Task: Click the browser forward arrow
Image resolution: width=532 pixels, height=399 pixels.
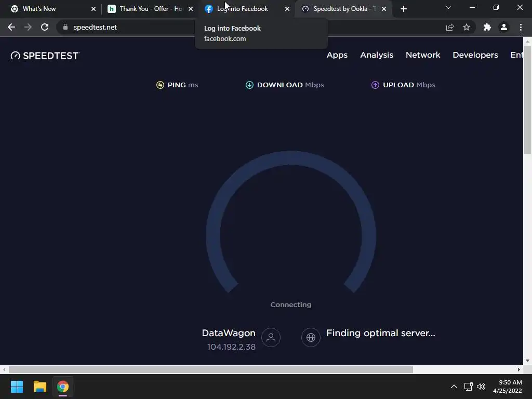Action: [28, 27]
